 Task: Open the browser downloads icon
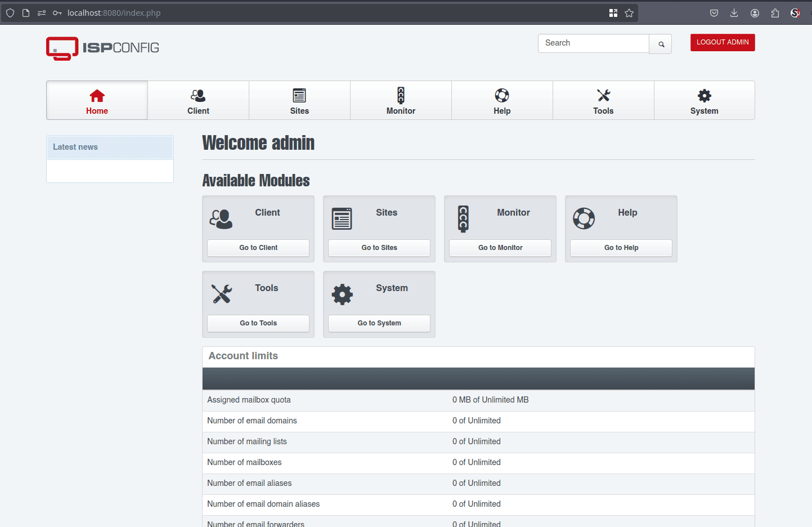734,13
